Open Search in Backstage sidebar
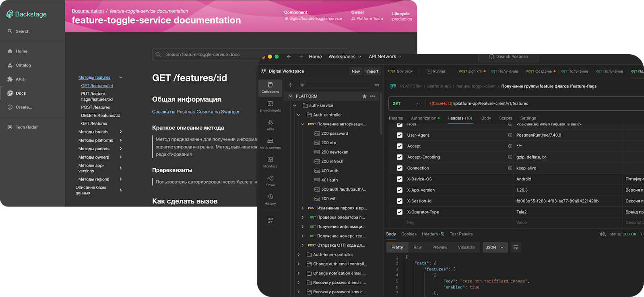 (x=19, y=31)
